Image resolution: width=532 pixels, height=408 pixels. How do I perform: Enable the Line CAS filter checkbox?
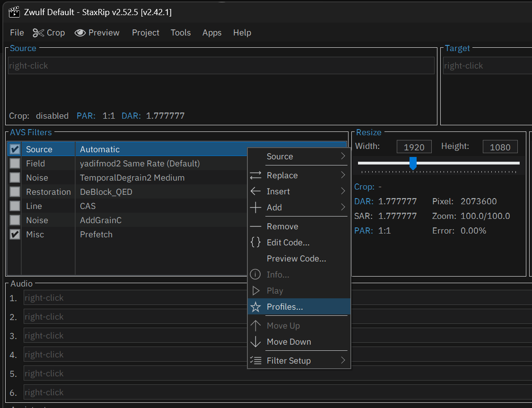pos(15,206)
